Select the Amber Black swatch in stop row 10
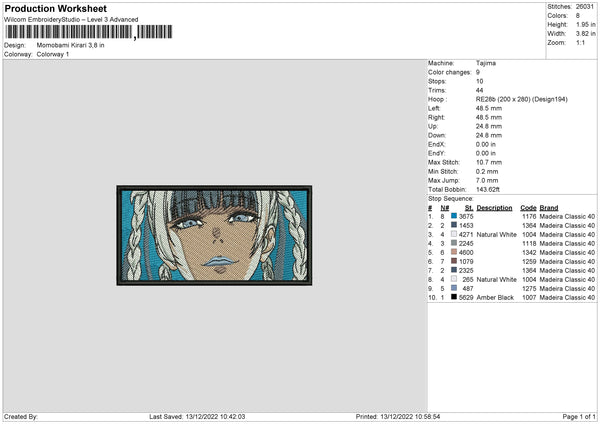Viewport: 600px width, 424px height. (454, 297)
